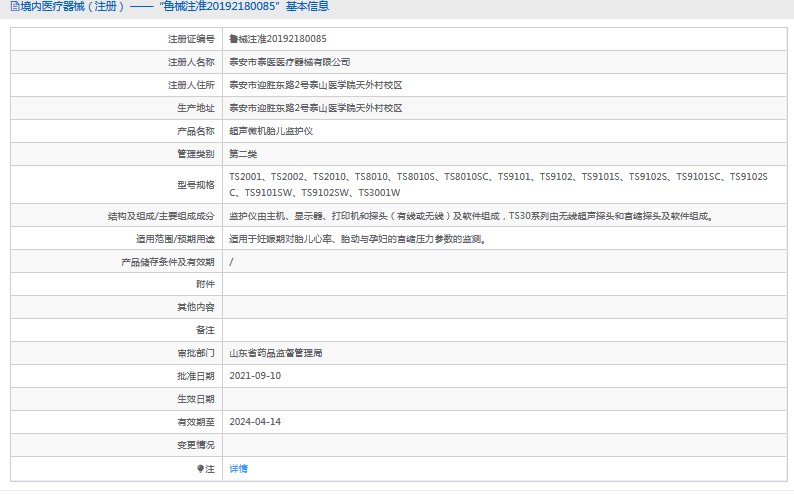
Task: Click the 其他内容 label
Action: pos(196,307)
